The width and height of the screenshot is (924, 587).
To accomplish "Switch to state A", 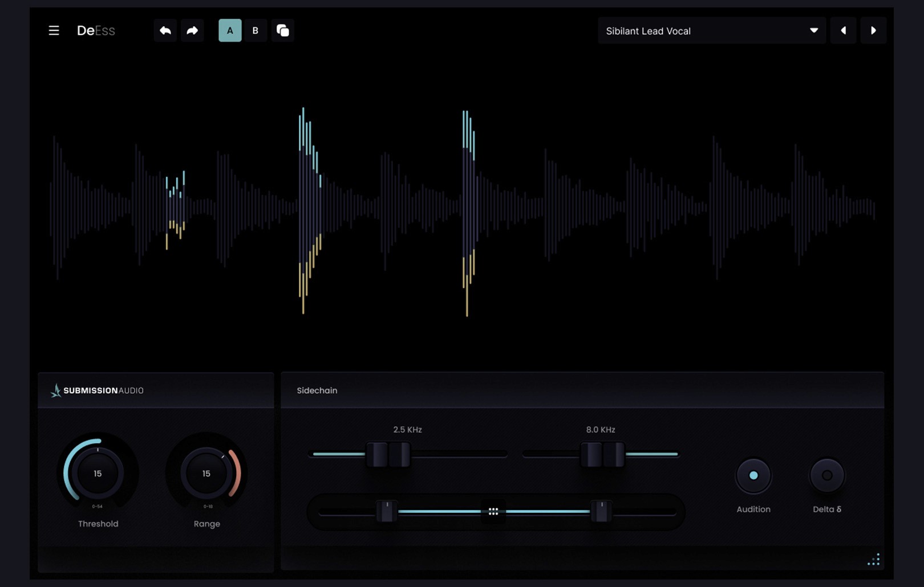I will [230, 31].
